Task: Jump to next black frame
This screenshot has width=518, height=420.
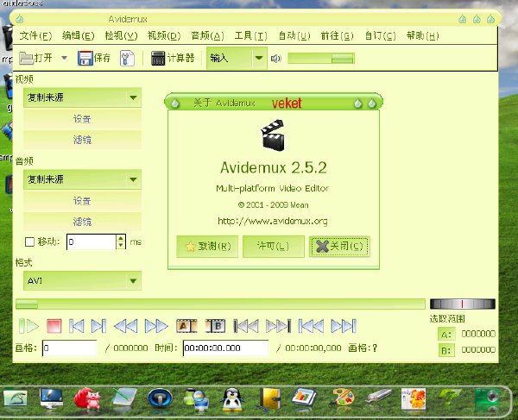Action: [x=279, y=326]
